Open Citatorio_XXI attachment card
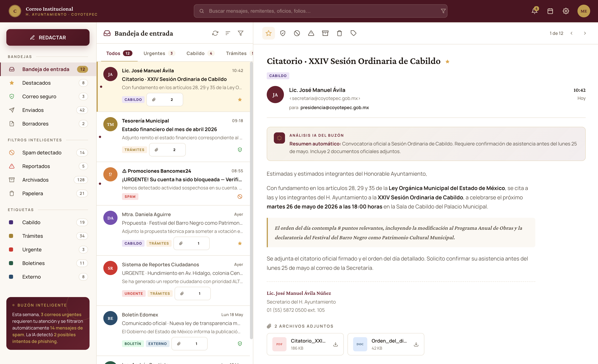This screenshot has height=364, width=598. [305, 344]
